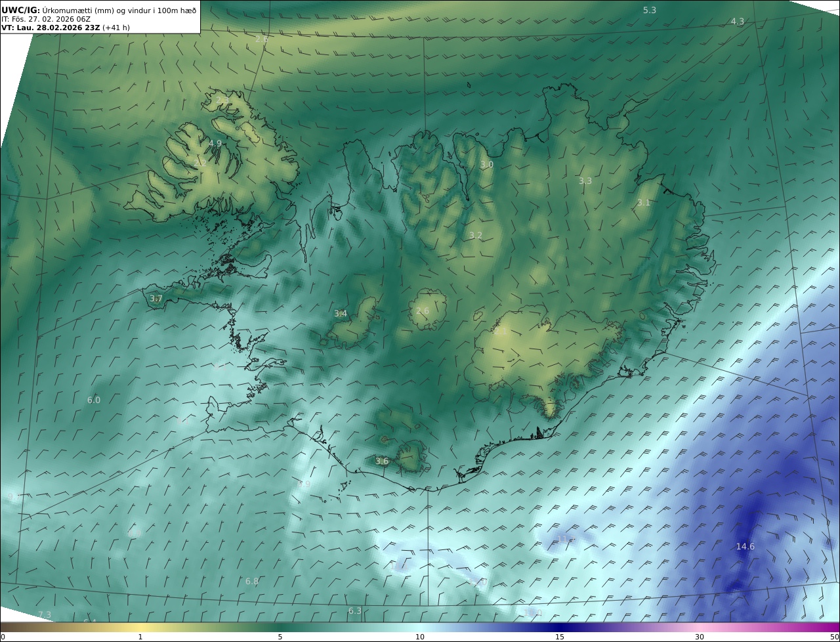The width and height of the screenshot is (840, 642).
Task: Select the 'IT: Fös. 27. 02. 2026 06Z' line
Action: coord(45,19)
